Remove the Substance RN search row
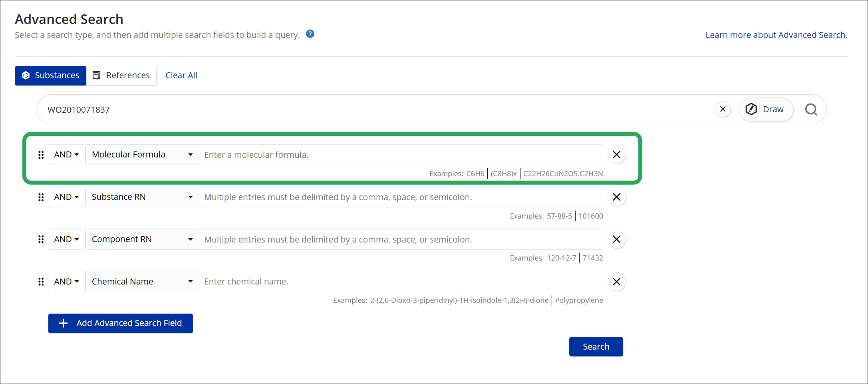868x384 pixels. click(616, 197)
